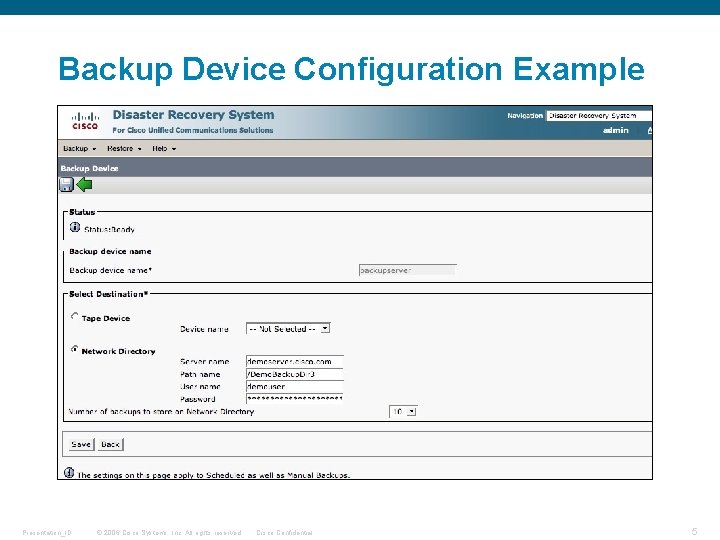
Task: Click the User name input field
Action: point(295,387)
